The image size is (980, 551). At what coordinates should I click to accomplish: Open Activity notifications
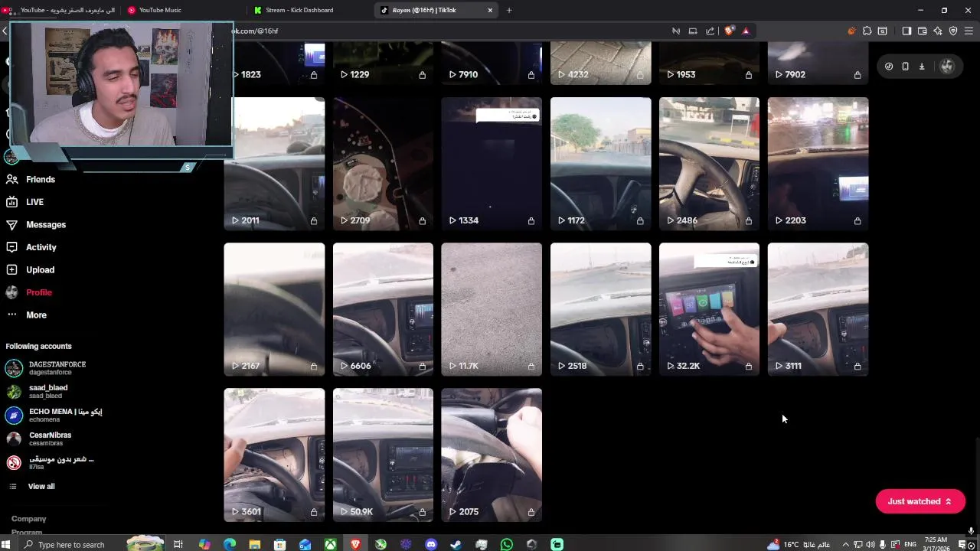tap(31, 247)
